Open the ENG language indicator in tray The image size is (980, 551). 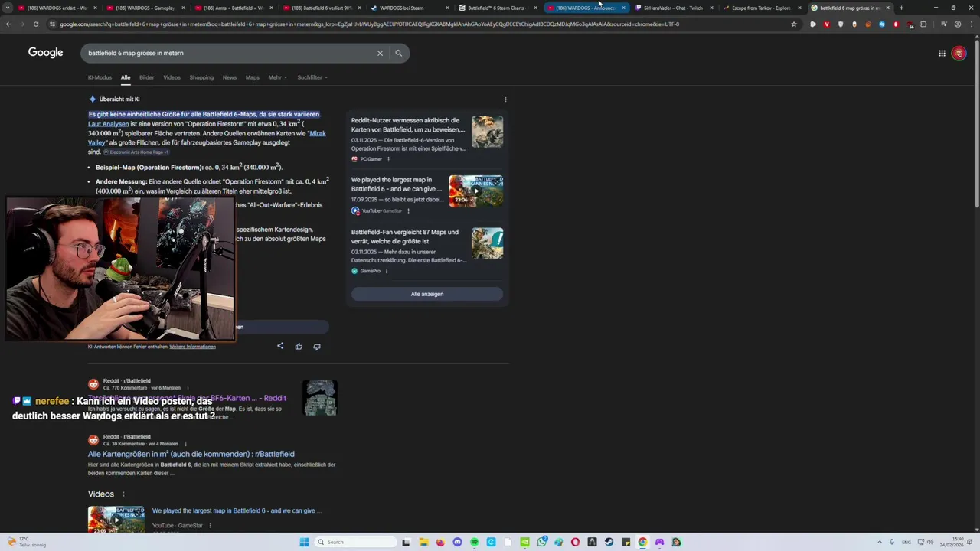tap(906, 542)
